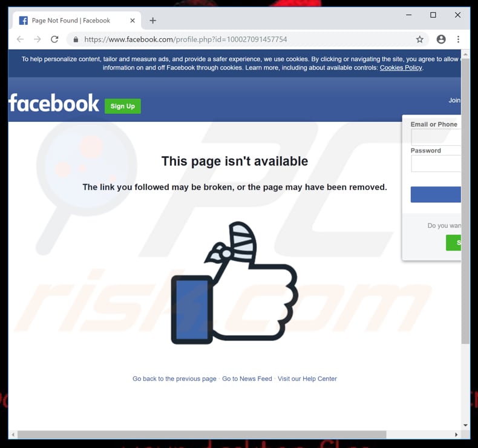Open the Chrome three-dot menu

[458, 39]
